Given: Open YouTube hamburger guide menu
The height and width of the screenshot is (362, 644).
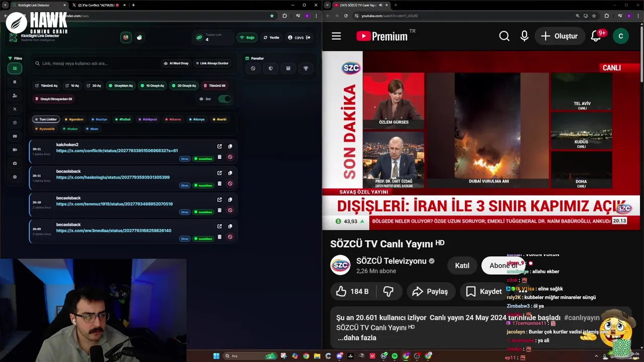Looking at the screenshot, I should [336, 36].
